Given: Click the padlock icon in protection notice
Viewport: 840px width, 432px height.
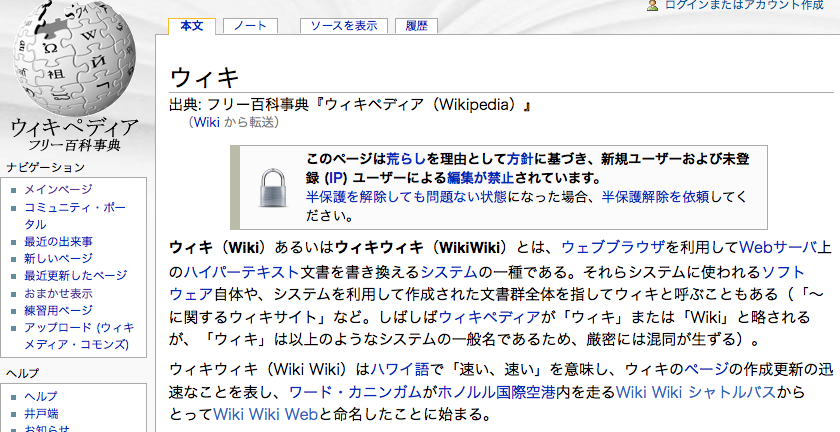Looking at the screenshot, I should 273,187.
